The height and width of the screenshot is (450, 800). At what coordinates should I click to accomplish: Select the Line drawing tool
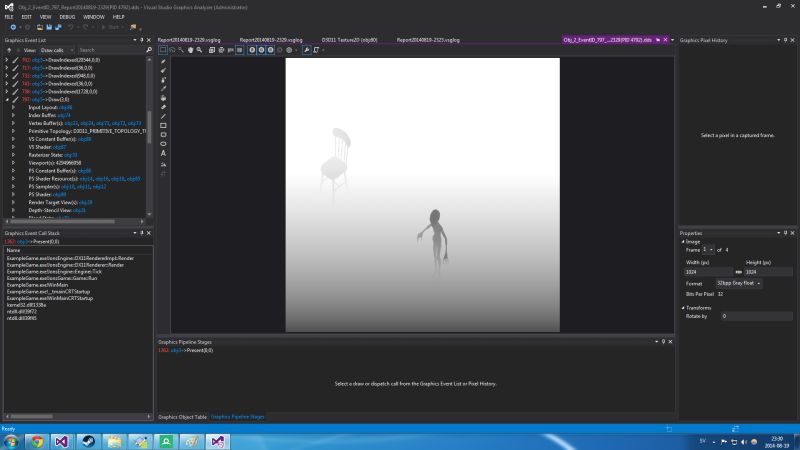163,116
